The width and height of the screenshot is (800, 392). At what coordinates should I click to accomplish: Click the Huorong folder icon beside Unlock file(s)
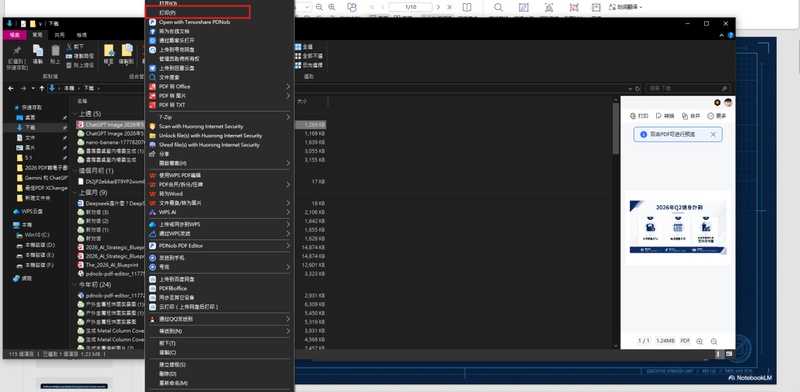(152, 135)
